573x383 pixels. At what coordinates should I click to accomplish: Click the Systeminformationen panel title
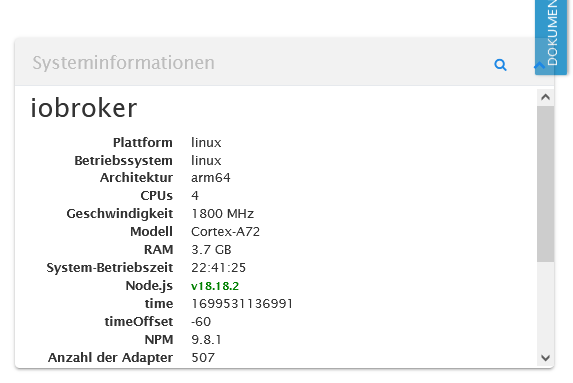[x=124, y=63]
